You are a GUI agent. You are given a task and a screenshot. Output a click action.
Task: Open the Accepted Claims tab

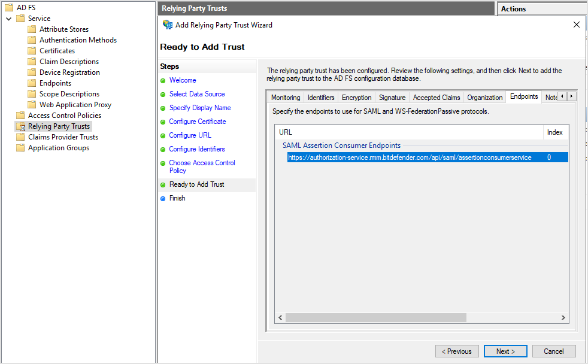point(437,97)
